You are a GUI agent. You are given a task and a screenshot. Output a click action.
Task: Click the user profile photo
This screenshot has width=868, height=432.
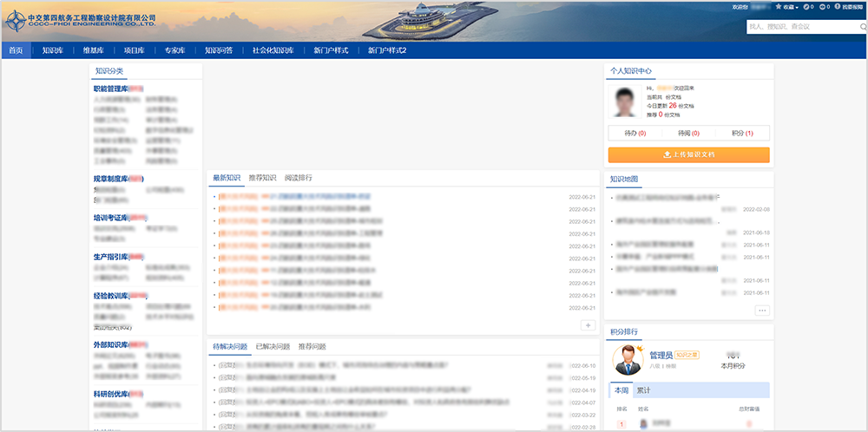(x=624, y=101)
